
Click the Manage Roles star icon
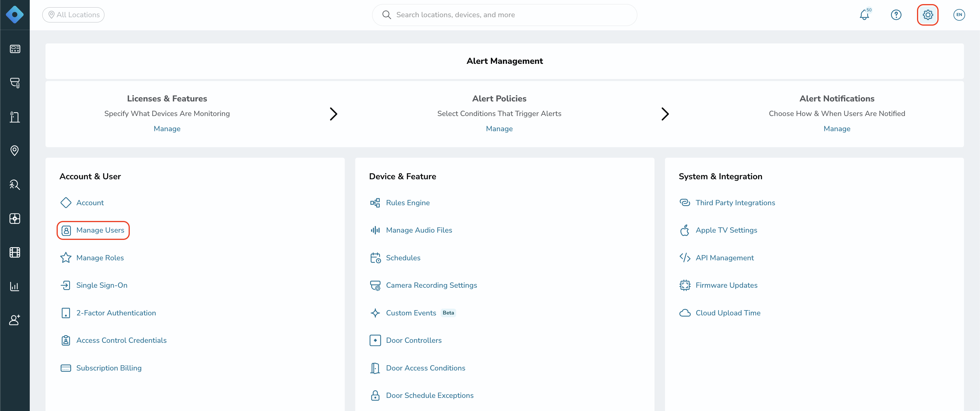tap(66, 258)
